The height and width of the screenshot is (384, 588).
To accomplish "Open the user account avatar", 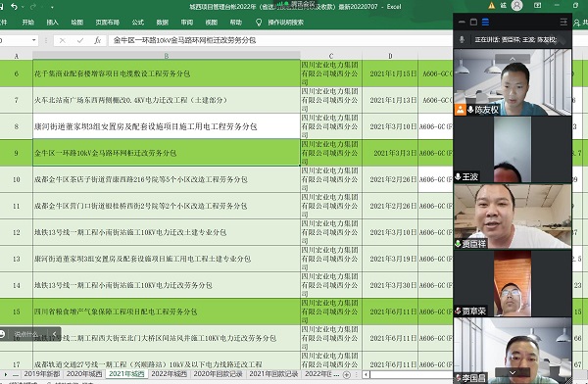I will [516, 5].
